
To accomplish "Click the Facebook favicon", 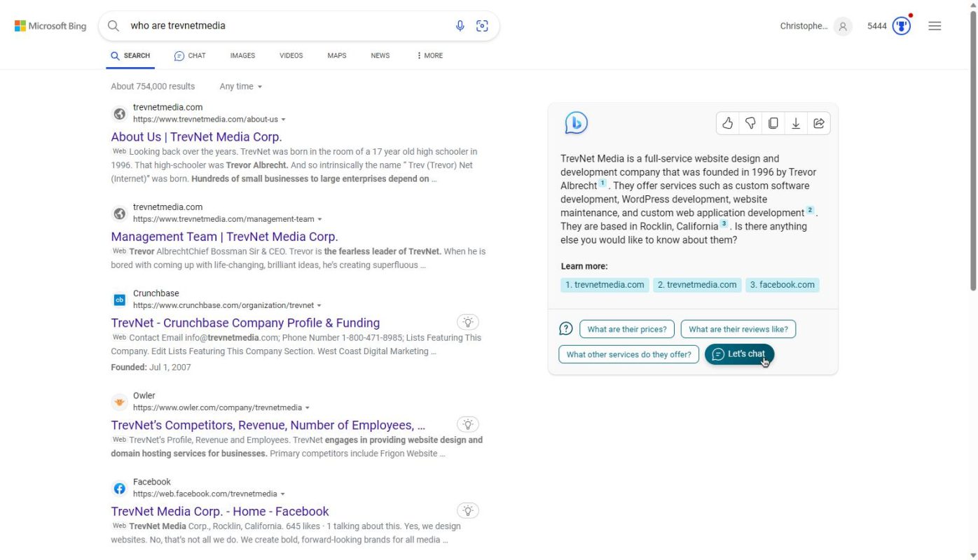I will pos(120,488).
